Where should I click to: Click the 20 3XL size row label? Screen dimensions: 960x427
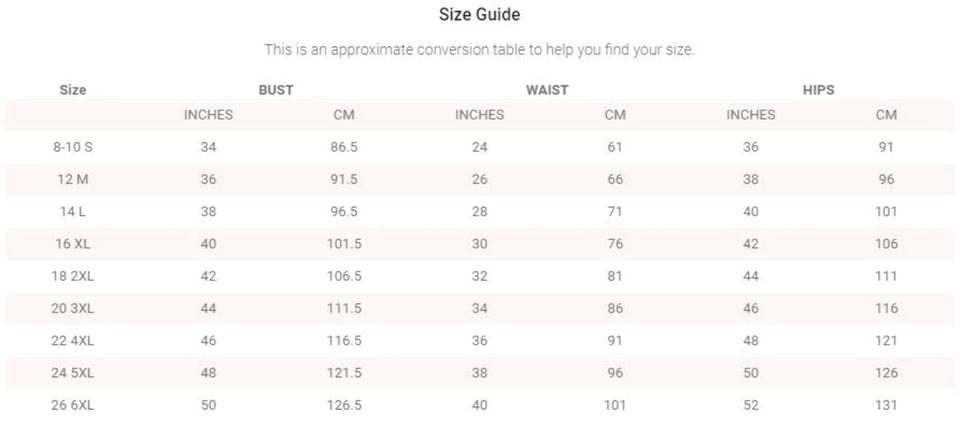point(73,309)
